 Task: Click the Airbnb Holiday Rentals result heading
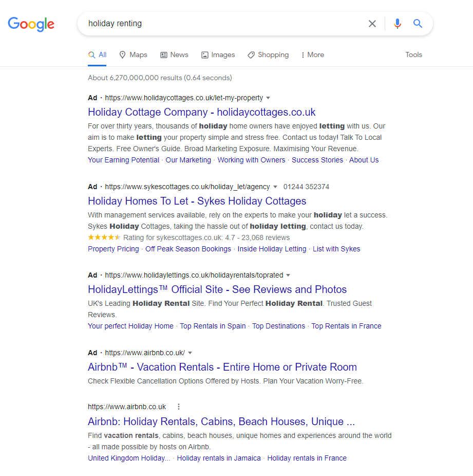coord(221,421)
